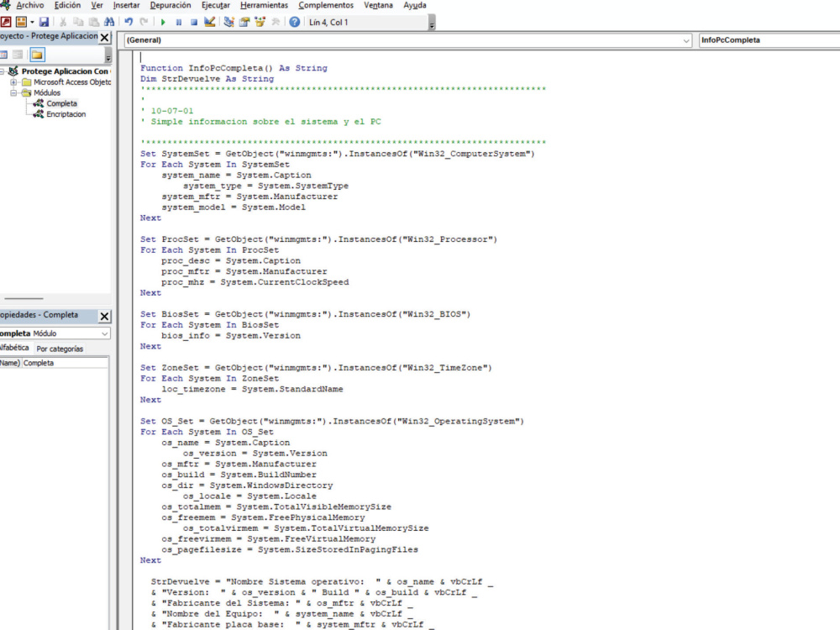Close the Project explorer panel
Image resolution: width=840 pixels, height=630 pixels.
tap(104, 38)
